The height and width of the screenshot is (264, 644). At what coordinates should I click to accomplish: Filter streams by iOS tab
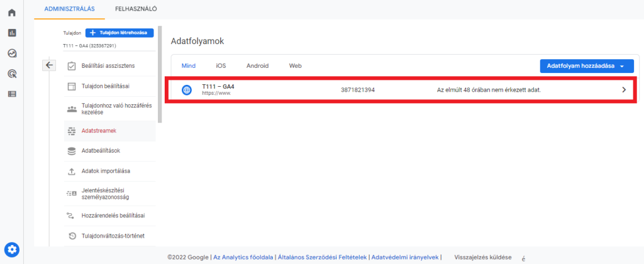[221, 66]
